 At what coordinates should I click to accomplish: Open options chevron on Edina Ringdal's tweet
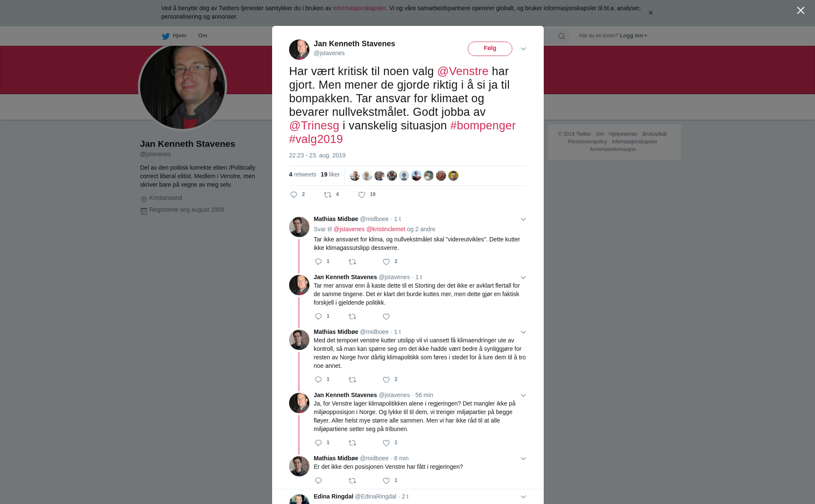[x=523, y=497]
